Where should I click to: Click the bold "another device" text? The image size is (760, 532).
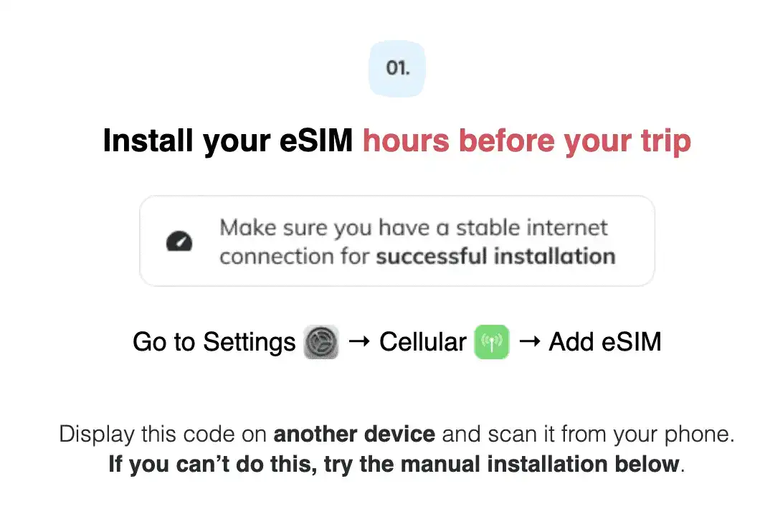coord(354,434)
